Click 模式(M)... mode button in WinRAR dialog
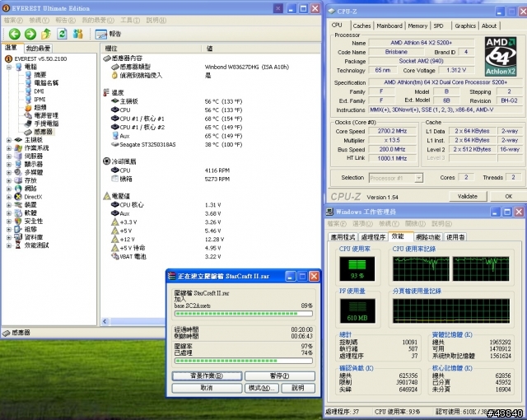Viewport: 527px width, 420px height. [262, 388]
